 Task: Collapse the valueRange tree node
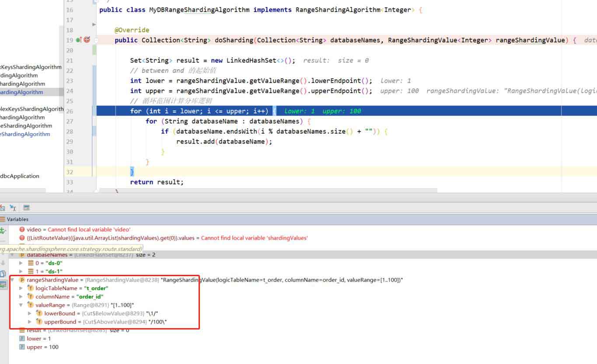point(21,305)
